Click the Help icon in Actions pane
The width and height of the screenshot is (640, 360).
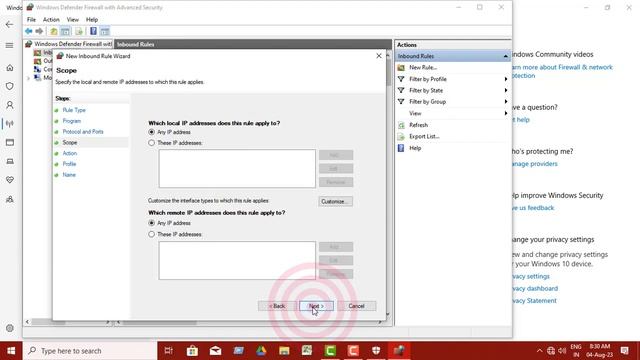click(x=401, y=148)
